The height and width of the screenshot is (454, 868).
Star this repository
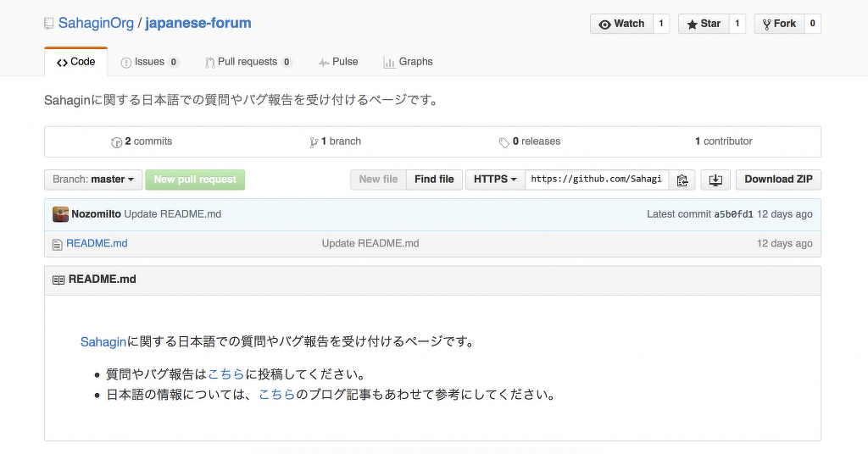click(x=704, y=24)
